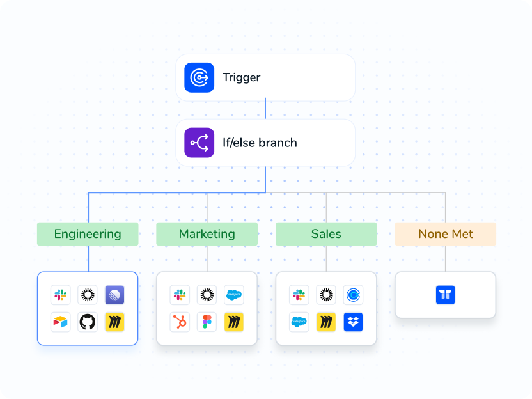Click the blue Trigger node icon
Viewport: 532px width, 399px height.
[199, 77]
